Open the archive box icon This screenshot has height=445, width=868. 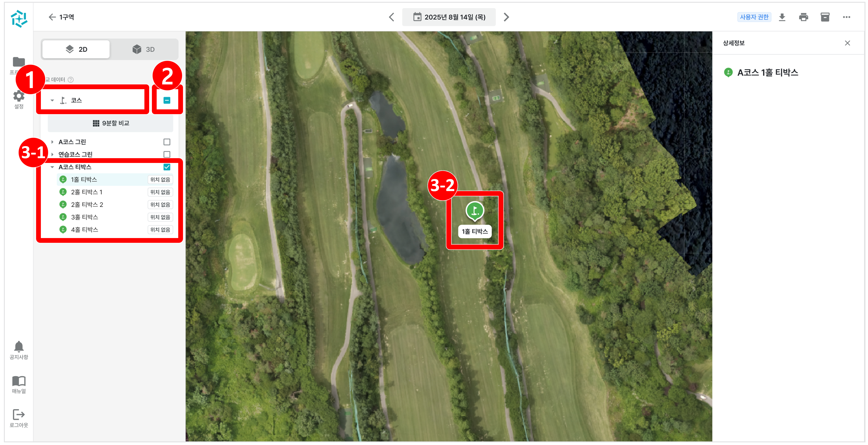(825, 17)
